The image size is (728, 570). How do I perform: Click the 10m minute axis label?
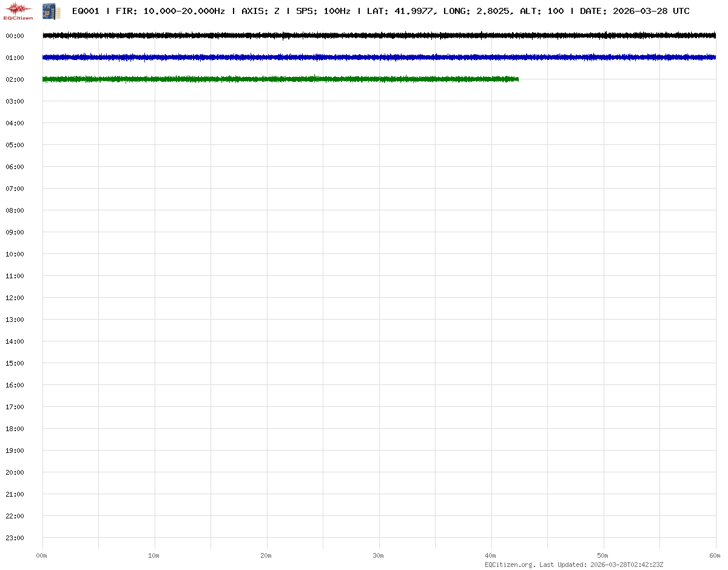154,555
